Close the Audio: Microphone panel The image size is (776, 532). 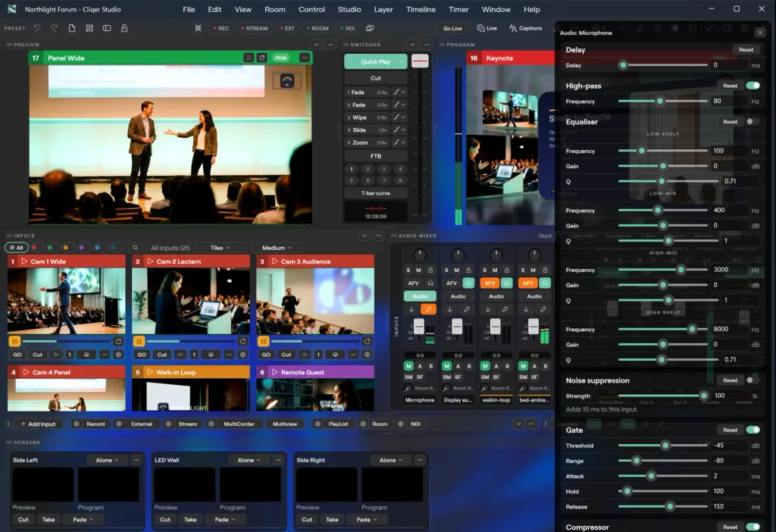[x=759, y=33]
